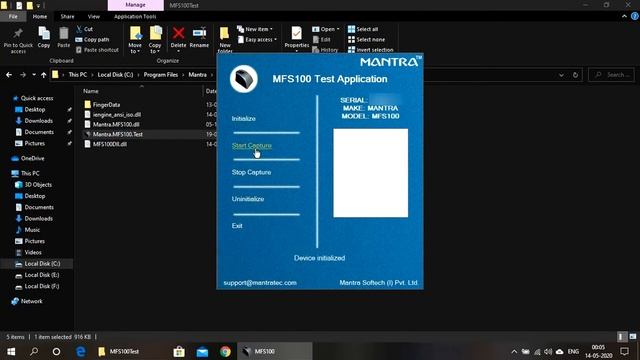Click the Search box in Explorer
640x360 pixels.
612,75
